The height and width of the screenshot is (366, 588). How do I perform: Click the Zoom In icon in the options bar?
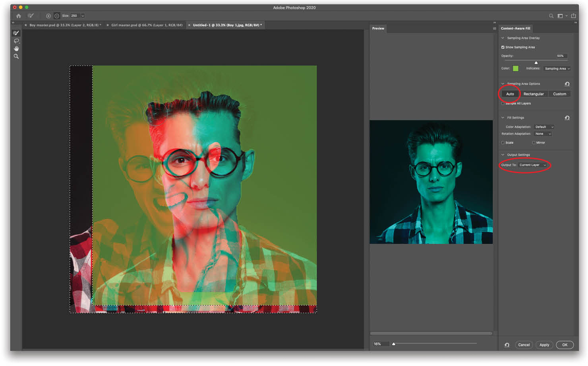(48, 16)
